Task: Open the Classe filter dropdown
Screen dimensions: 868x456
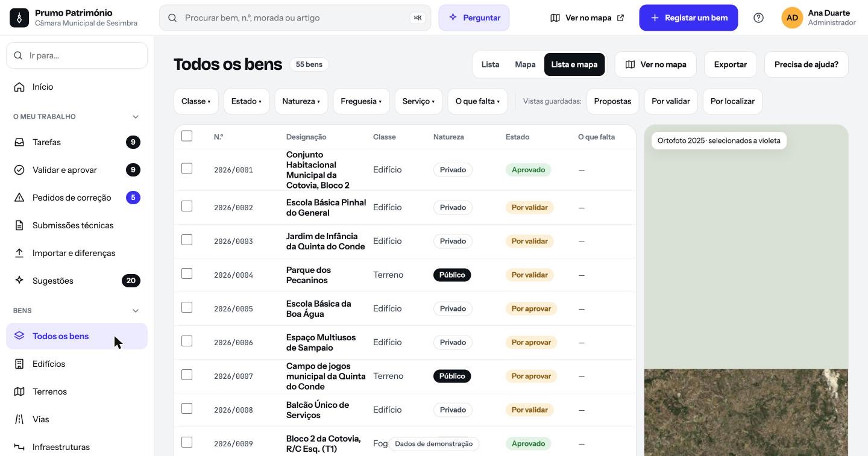Action: pos(196,101)
